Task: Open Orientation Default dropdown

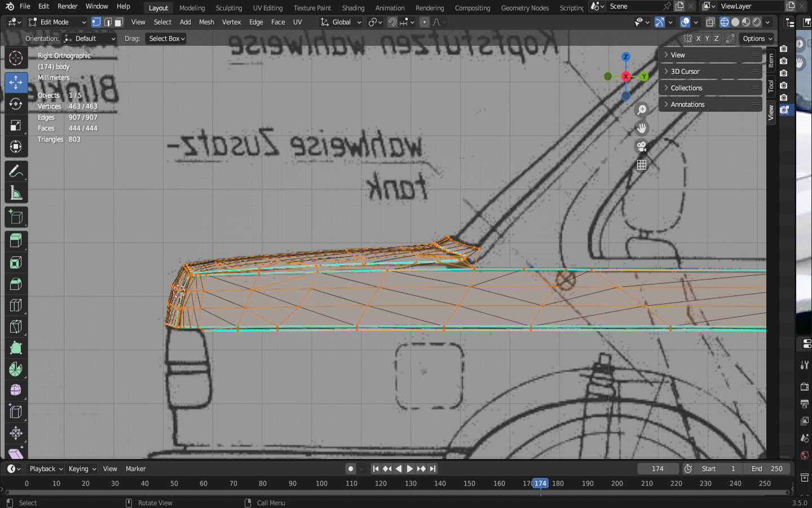Action: pyautogui.click(x=90, y=38)
